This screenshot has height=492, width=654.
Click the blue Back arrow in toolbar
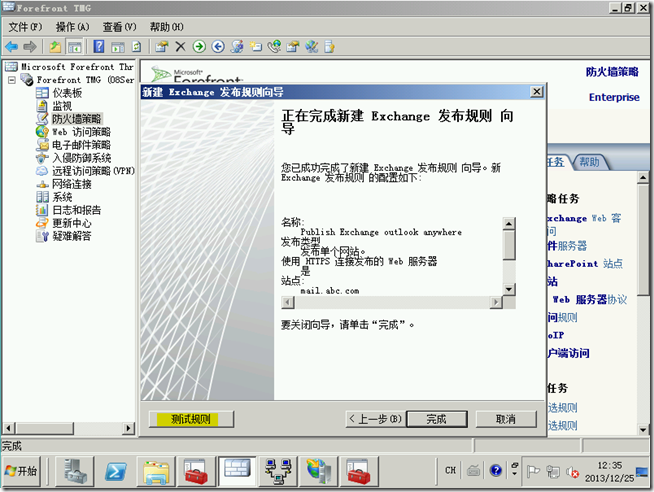pos(11,47)
